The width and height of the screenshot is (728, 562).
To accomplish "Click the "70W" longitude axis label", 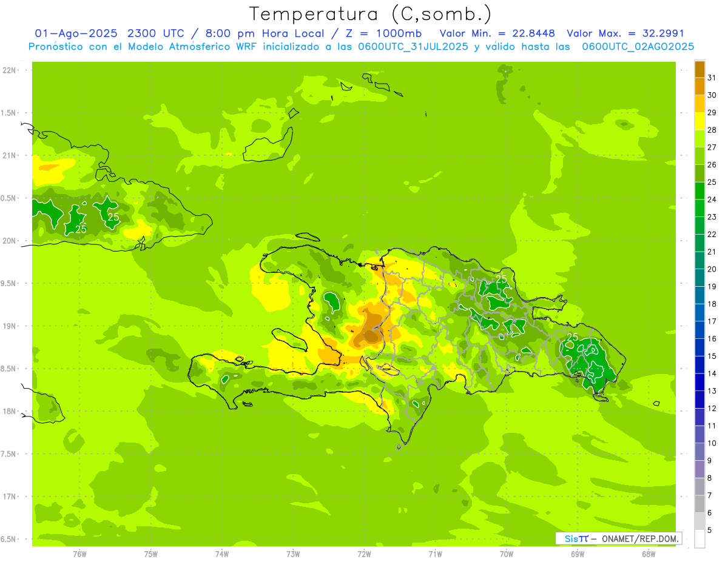I will [x=506, y=554].
